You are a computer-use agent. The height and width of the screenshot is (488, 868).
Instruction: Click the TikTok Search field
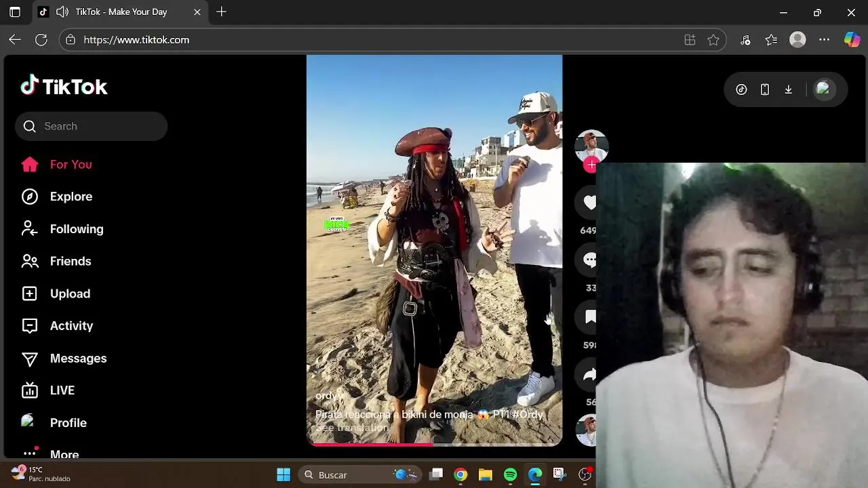click(91, 126)
